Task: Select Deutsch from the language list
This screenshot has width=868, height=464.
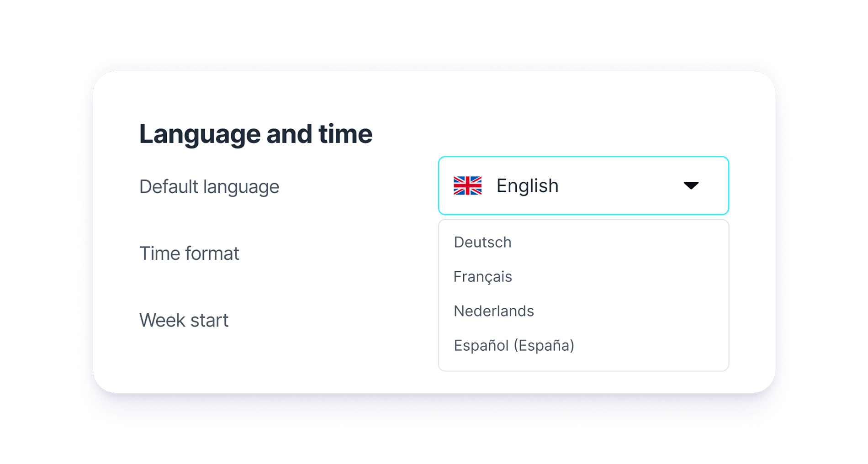Action: pos(482,242)
